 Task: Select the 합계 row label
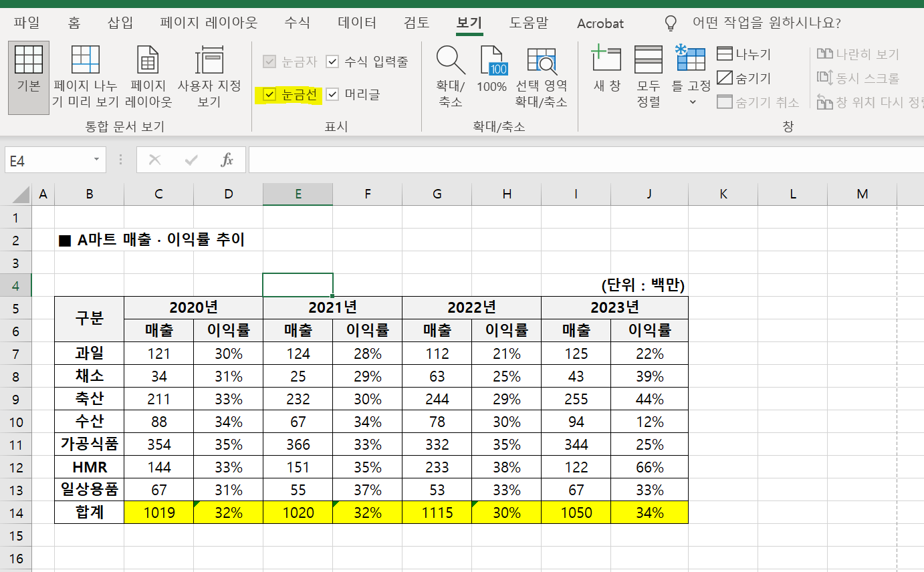[x=90, y=513]
